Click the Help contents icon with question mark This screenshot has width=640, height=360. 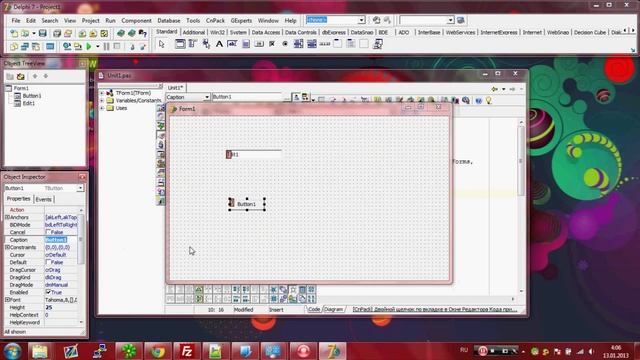coord(142,33)
